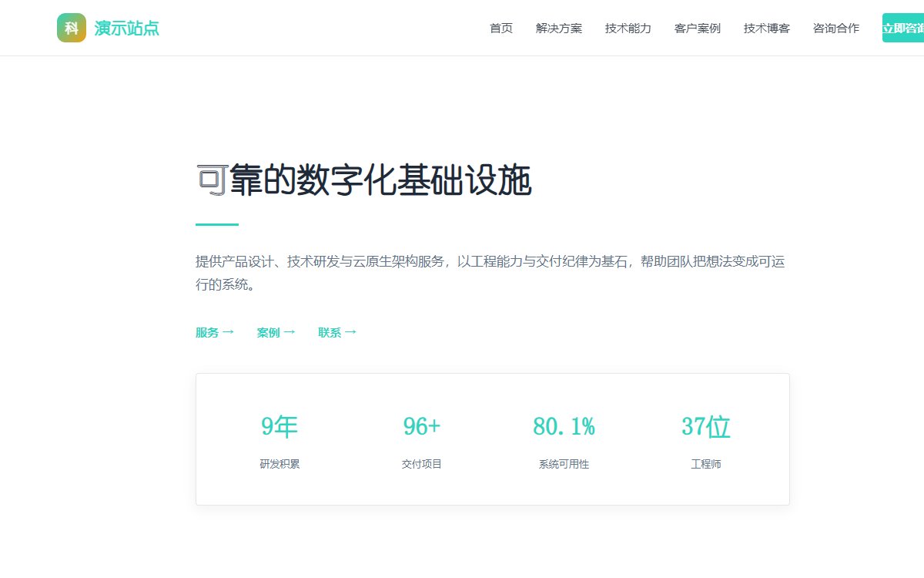Click the 立即咨询 button
This screenshot has width=924, height=578.
(x=903, y=28)
